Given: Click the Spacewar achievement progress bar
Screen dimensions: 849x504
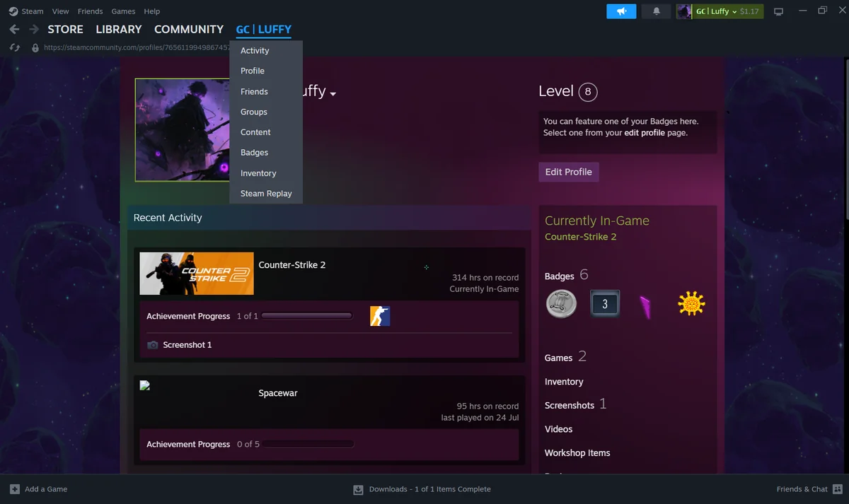Looking at the screenshot, I should (x=307, y=444).
